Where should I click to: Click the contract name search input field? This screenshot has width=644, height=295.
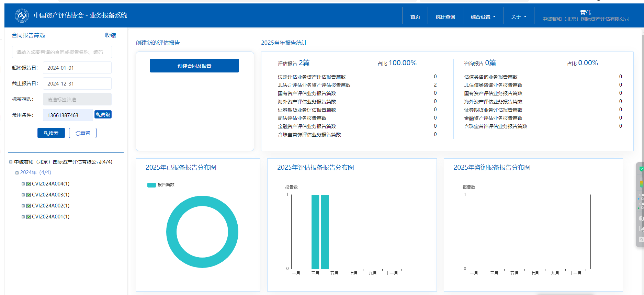pyautogui.click(x=62, y=52)
